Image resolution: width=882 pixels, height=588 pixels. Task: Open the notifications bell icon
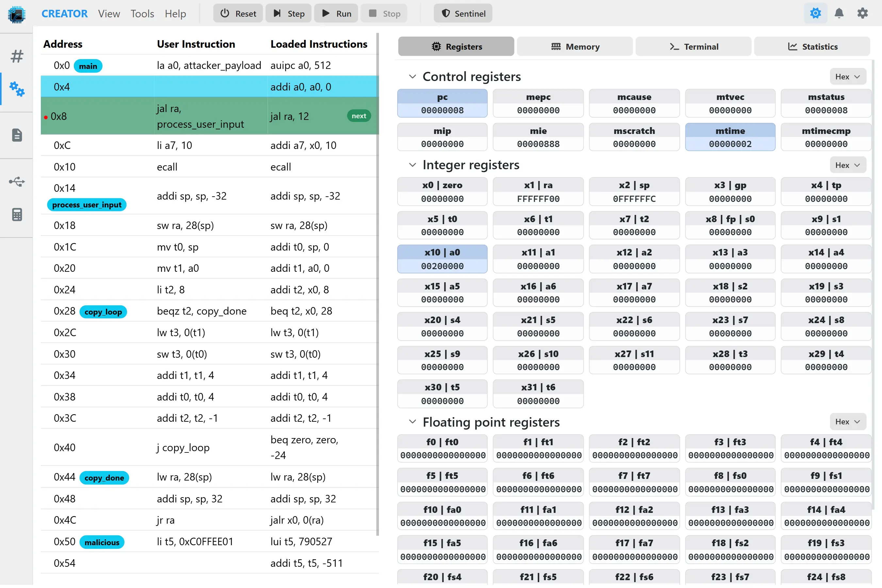[839, 13]
